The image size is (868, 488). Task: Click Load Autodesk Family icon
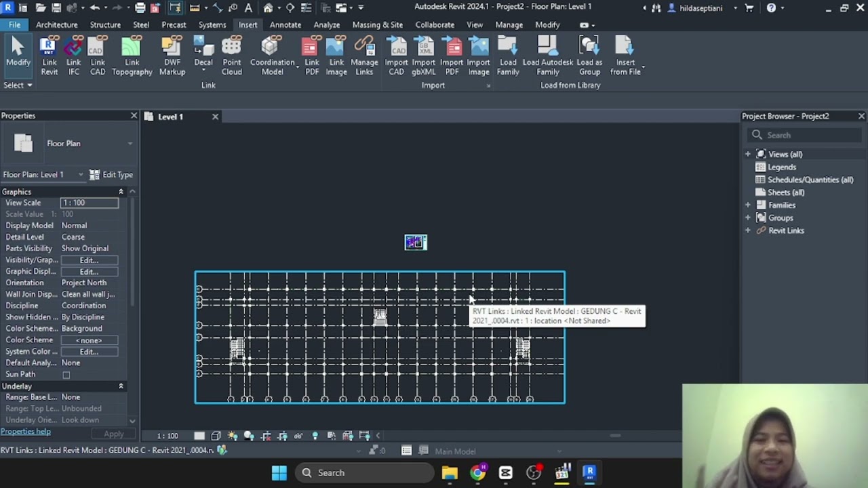547,47
